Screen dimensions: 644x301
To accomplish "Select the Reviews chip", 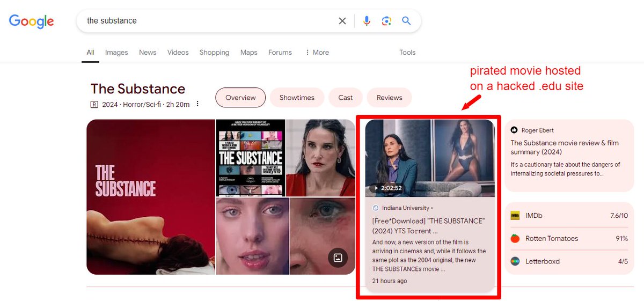I will tap(390, 98).
